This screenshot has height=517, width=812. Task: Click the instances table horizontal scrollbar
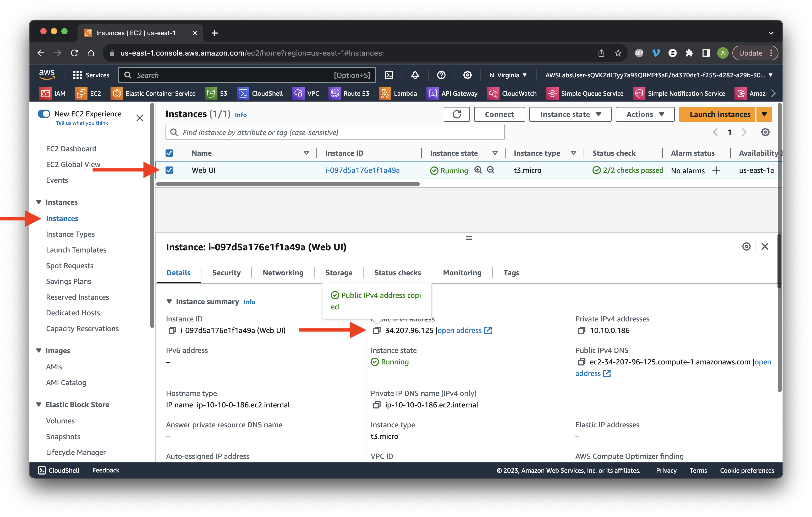[288, 184]
